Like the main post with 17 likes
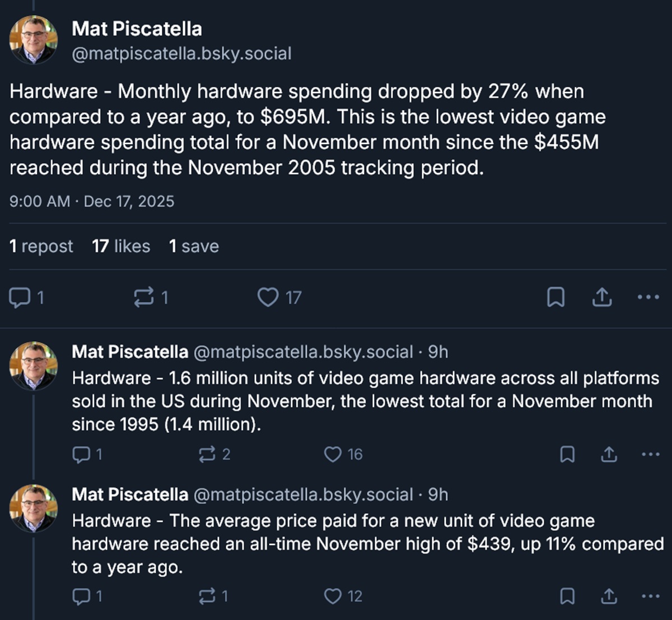Viewport: 672px width, 620px height. (268, 297)
